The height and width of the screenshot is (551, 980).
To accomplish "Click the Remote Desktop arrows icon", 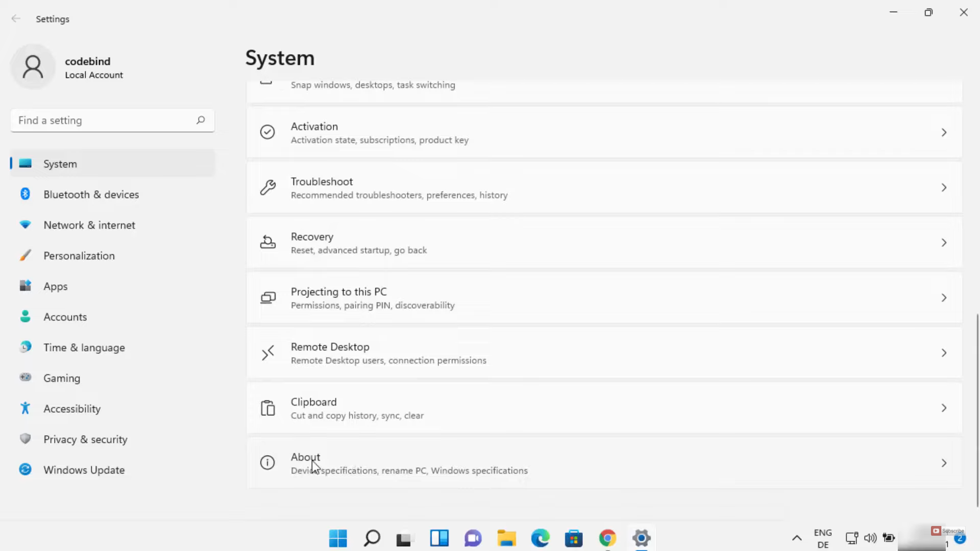I will click(x=267, y=353).
